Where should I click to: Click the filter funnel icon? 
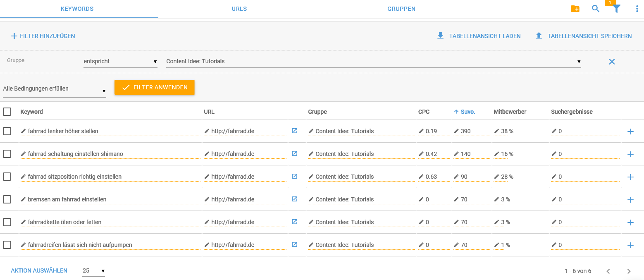616,9
